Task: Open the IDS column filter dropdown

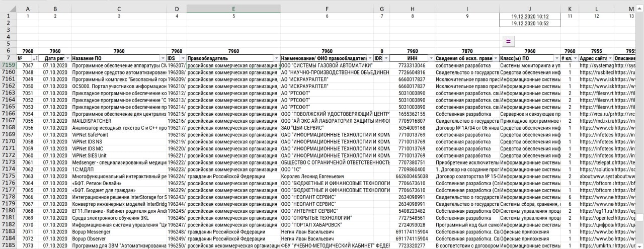Action: pos(183,58)
